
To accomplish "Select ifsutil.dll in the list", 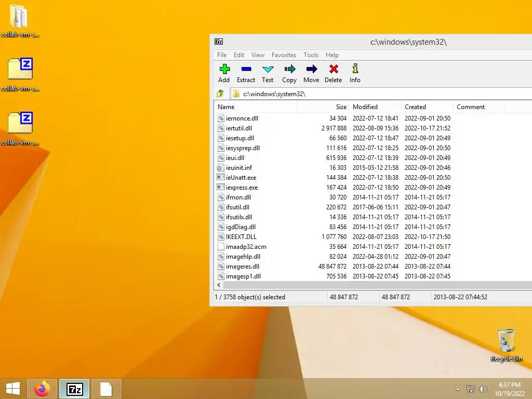I will click(237, 207).
